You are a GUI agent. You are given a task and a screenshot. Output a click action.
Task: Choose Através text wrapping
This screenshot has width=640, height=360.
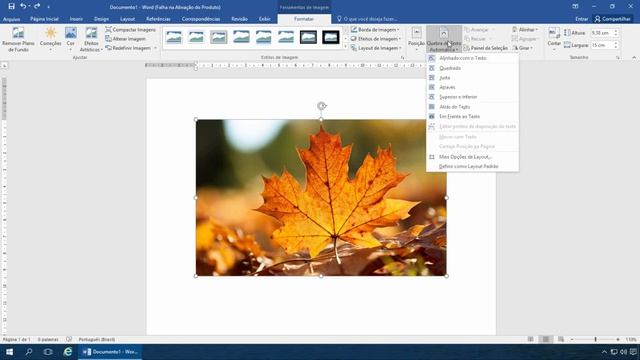pos(473,87)
